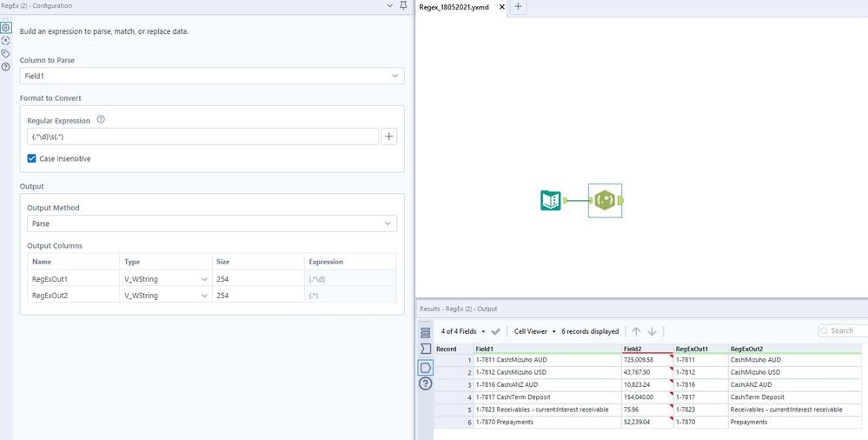Select the Input Data tool on the canvas
The image size is (868, 440).
pos(551,200)
